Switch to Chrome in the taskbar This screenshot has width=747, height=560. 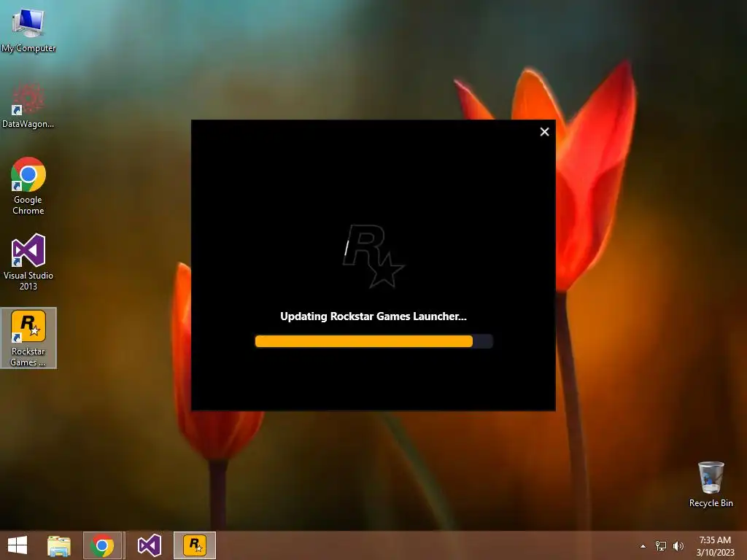click(102, 545)
